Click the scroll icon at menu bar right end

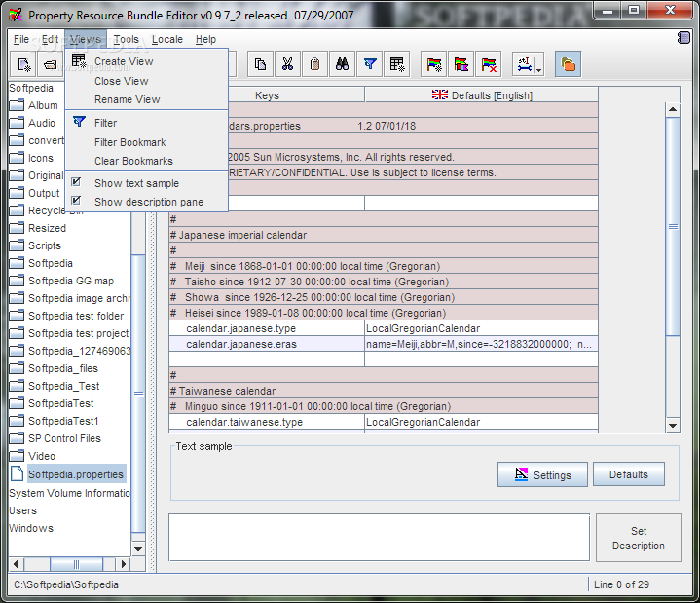point(683,38)
